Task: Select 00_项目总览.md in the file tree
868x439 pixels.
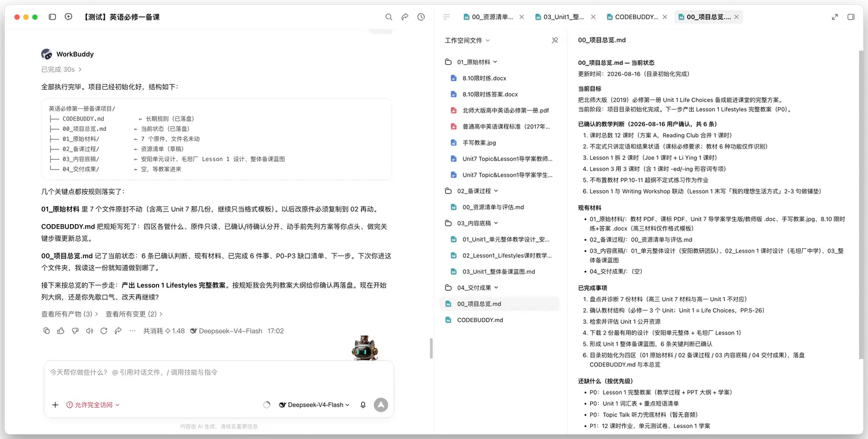Action: coord(499,303)
